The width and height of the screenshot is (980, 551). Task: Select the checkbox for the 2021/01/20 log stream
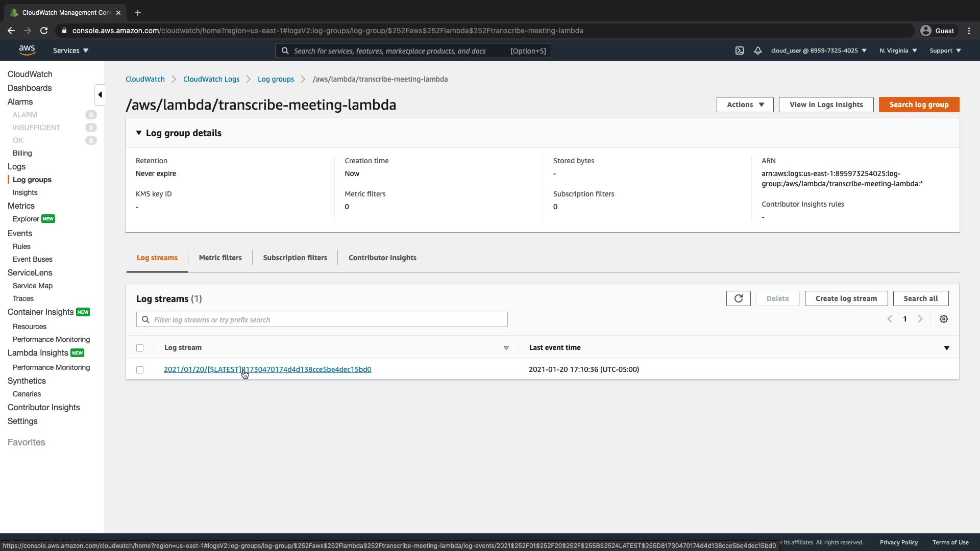click(140, 370)
